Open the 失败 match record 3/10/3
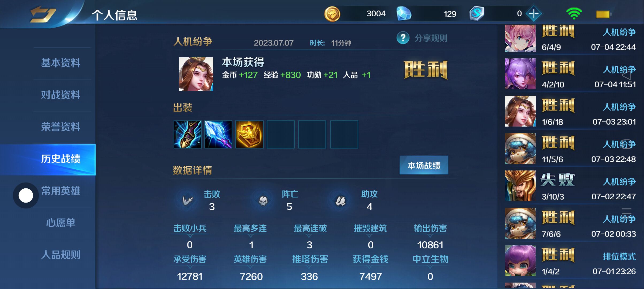Screen dimensions: 644x289 570,186
